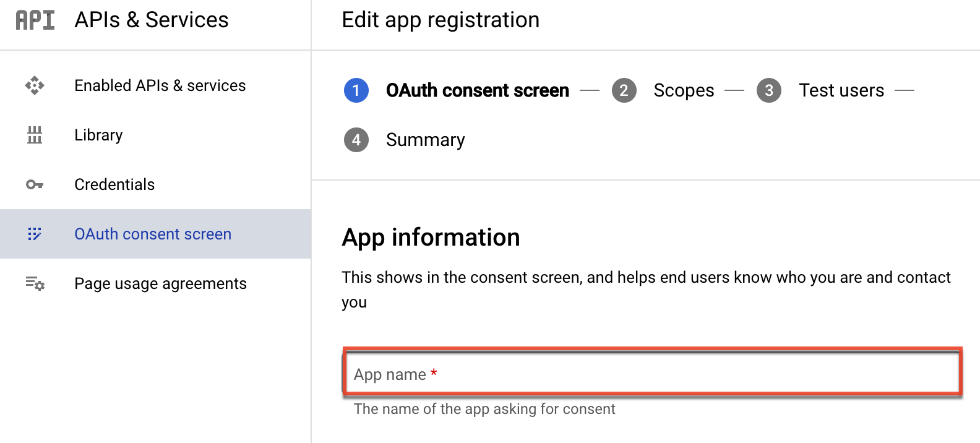This screenshot has width=980, height=443.
Task: Click the 'This shows in the consent screen' description
Action: [646, 290]
